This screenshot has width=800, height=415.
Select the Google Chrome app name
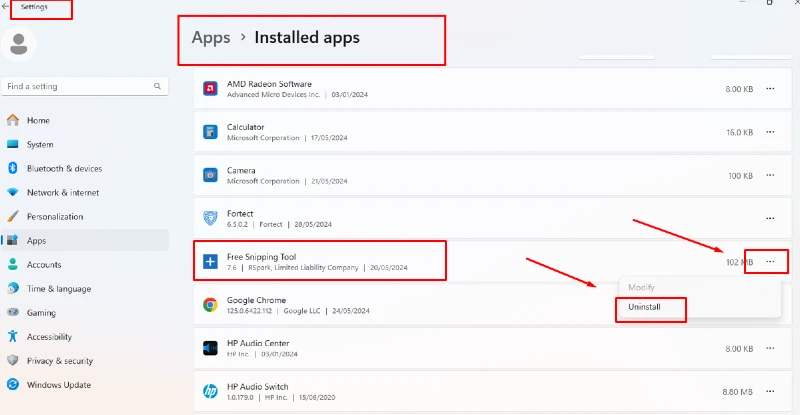point(256,300)
